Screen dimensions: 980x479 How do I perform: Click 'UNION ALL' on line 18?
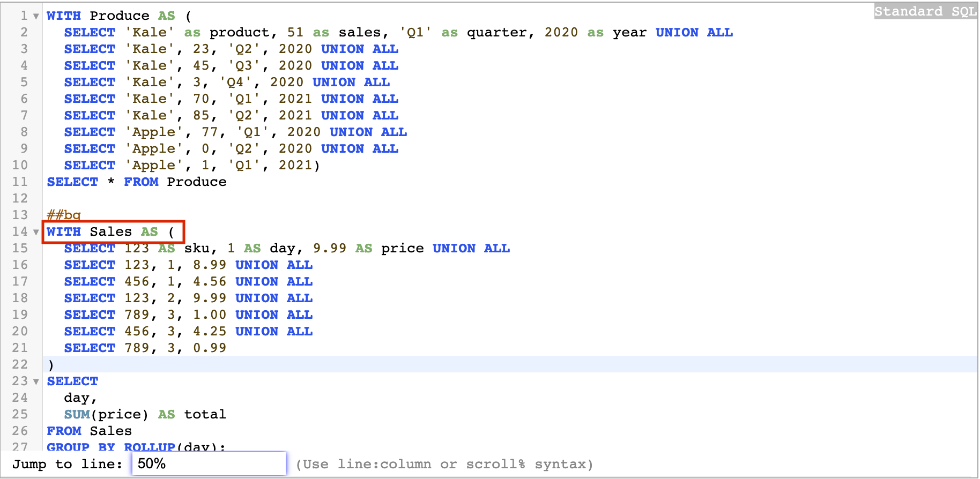click(274, 298)
